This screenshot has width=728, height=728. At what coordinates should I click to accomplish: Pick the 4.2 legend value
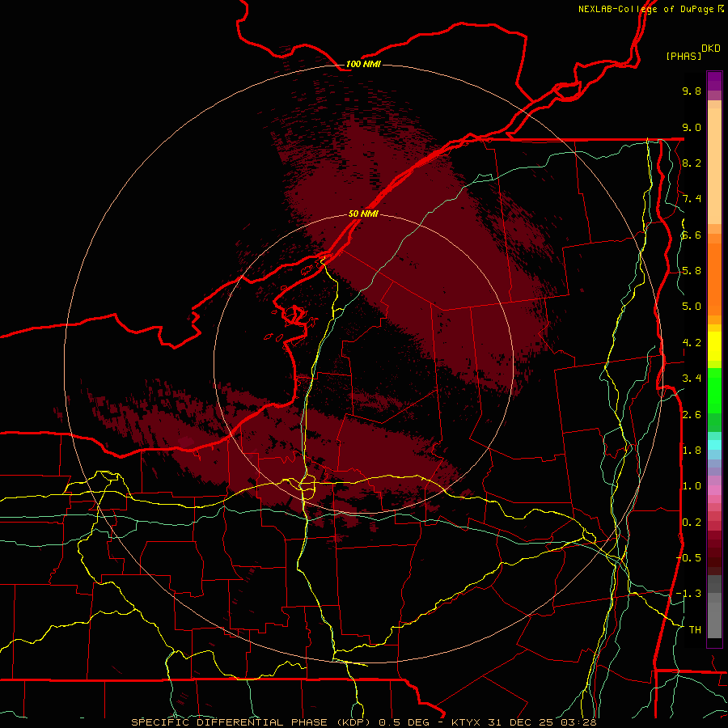(x=692, y=343)
